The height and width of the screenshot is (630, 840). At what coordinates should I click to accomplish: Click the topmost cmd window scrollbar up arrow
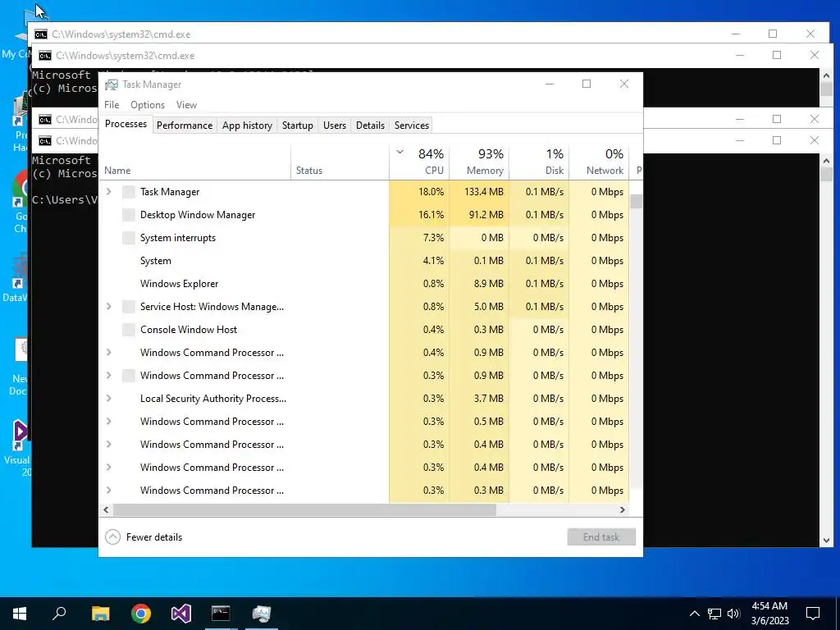pos(826,75)
